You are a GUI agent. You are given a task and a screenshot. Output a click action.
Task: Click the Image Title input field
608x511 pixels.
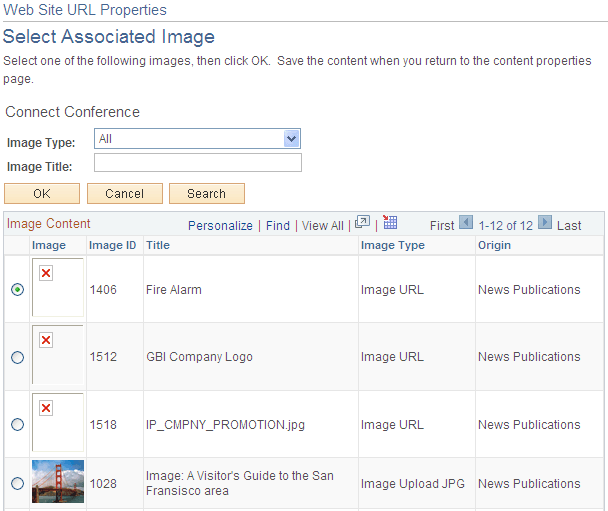coord(198,162)
